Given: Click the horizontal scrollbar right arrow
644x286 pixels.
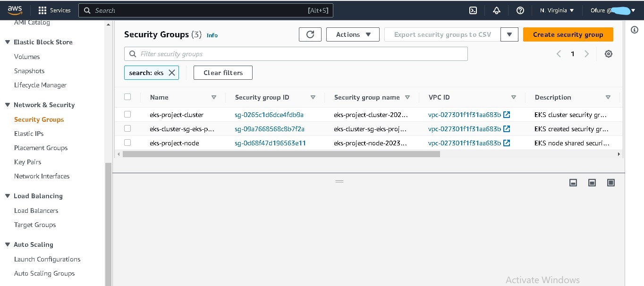Looking at the screenshot, I should [x=619, y=154].
